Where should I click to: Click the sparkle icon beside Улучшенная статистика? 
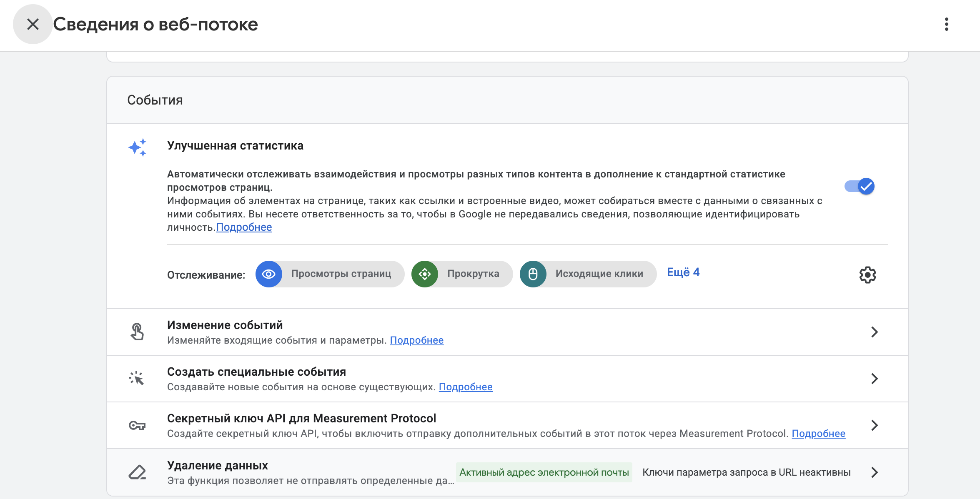pos(137,147)
